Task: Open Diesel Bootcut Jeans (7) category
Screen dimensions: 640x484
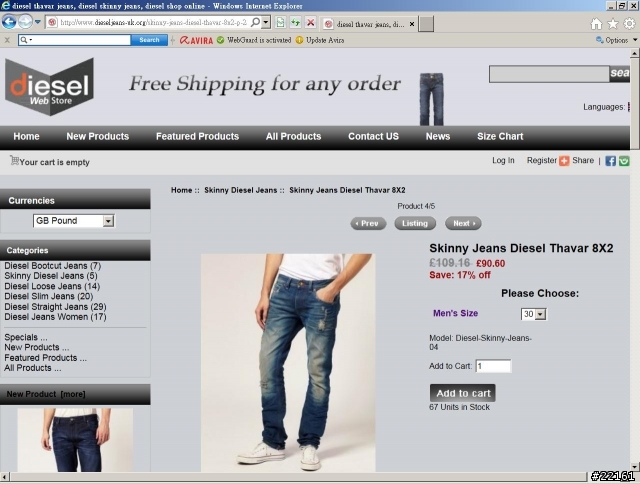Action: coord(53,266)
